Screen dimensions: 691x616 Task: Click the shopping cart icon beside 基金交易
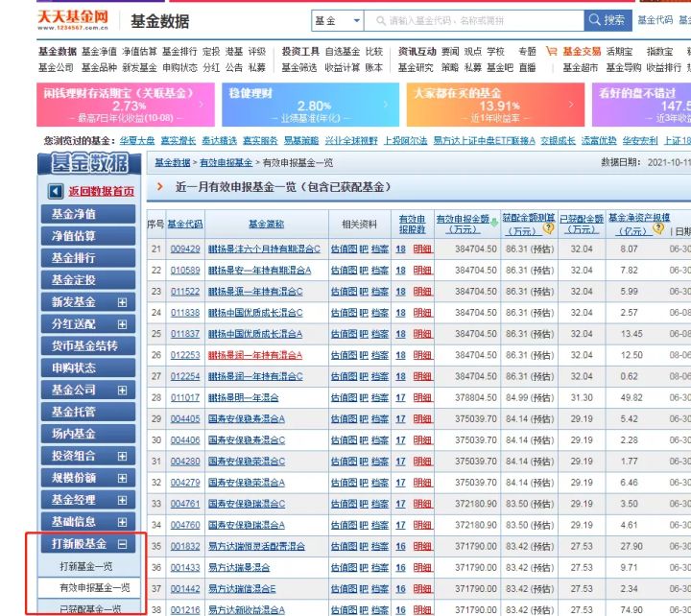551,51
